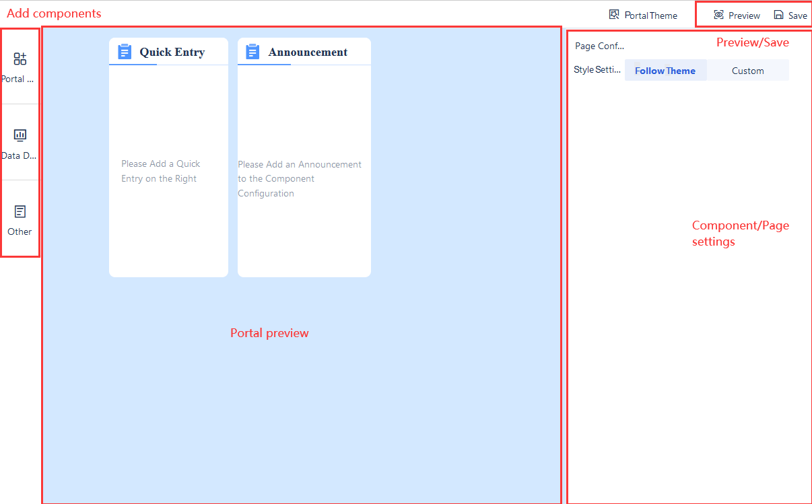Click the Preview eye icon
The height and width of the screenshot is (504, 812).
[720, 14]
